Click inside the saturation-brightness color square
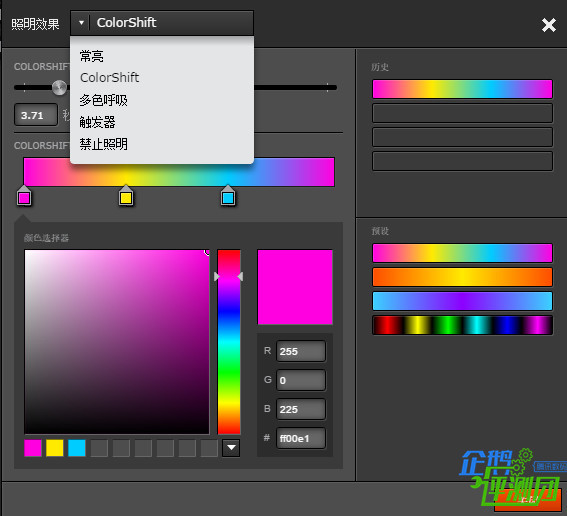 pyautogui.click(x=117, y=342)
